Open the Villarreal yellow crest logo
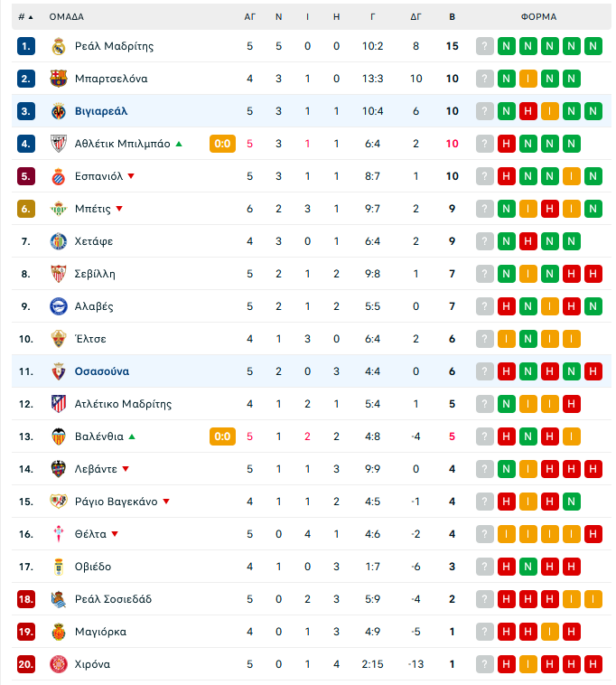The image size is (616, 685). pos(59,111)
